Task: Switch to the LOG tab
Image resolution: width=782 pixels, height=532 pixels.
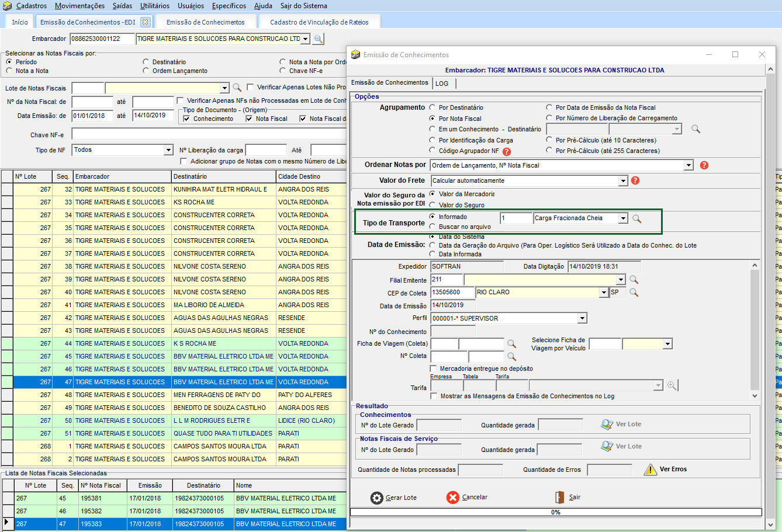Action: coord(442,84)
